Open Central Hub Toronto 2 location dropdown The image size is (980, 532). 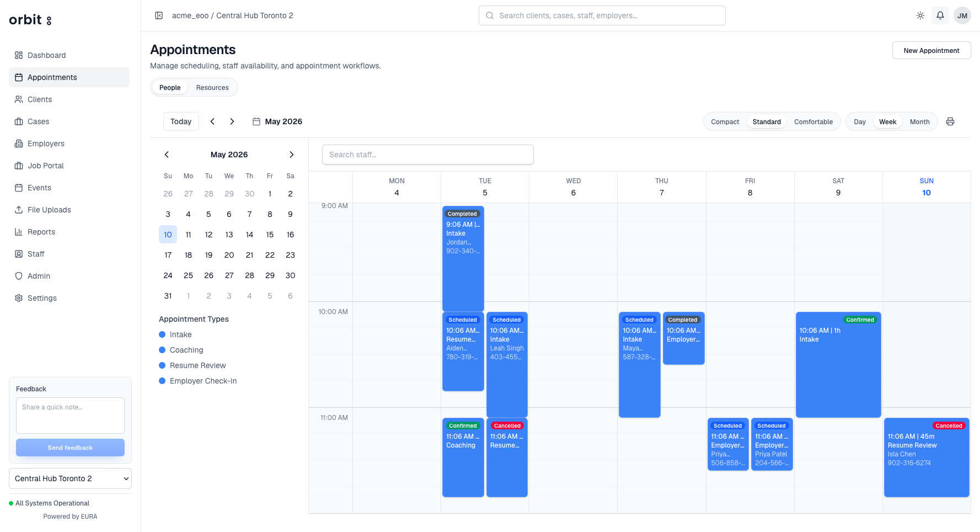pyautogui.click(x=70, y=478)
